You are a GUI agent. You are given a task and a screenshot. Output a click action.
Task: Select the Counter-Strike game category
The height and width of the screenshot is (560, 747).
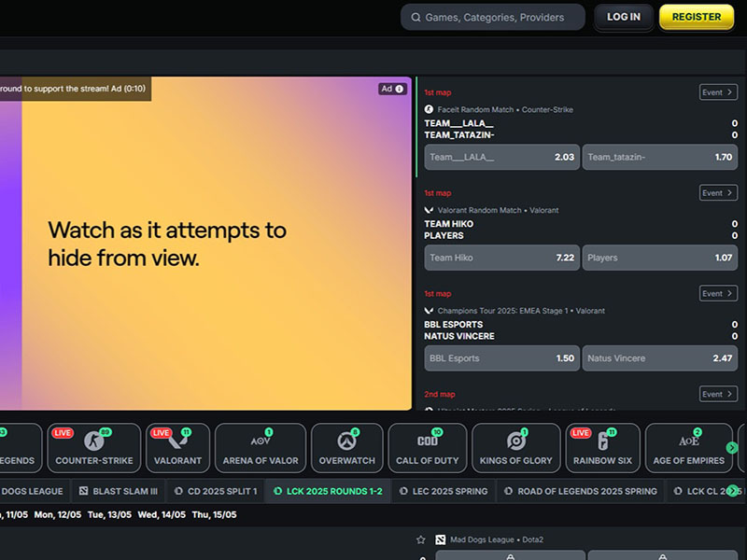click(94, 448)
